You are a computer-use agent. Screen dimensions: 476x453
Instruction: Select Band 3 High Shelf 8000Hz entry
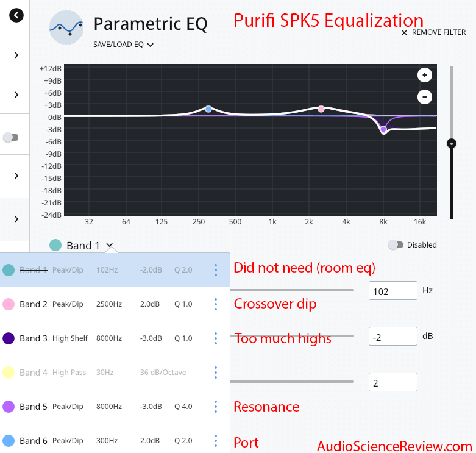(x=115, y=338)
